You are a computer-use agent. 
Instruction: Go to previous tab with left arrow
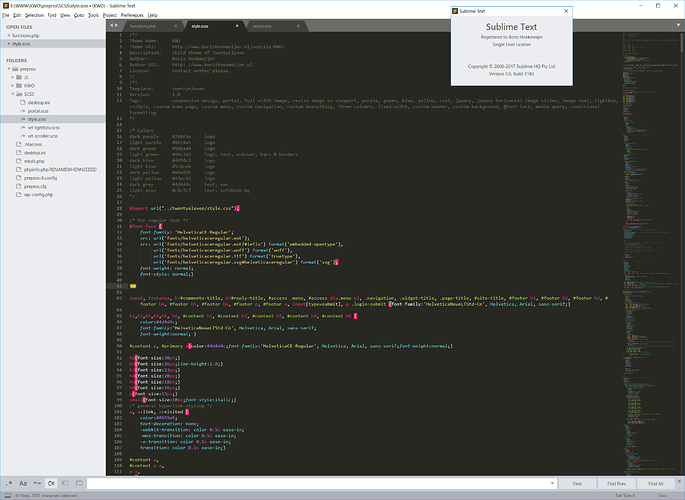click(x=111, y=25)
